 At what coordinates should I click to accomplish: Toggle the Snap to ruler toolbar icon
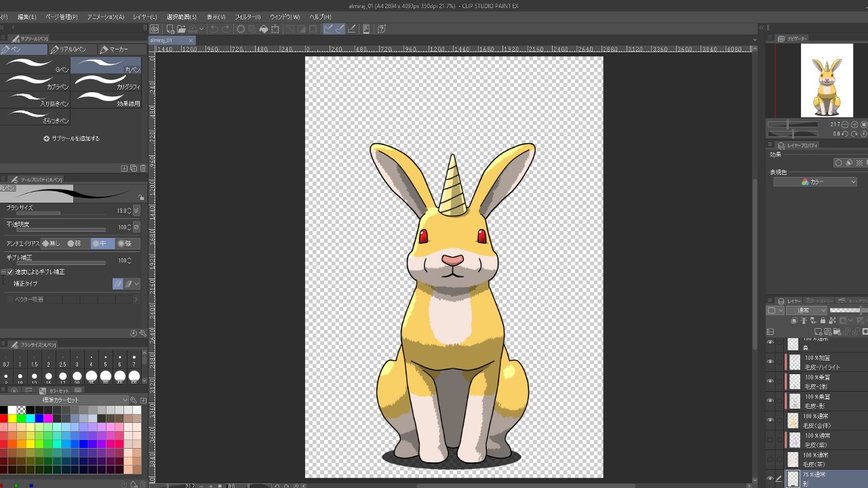[x=329, y=28]
